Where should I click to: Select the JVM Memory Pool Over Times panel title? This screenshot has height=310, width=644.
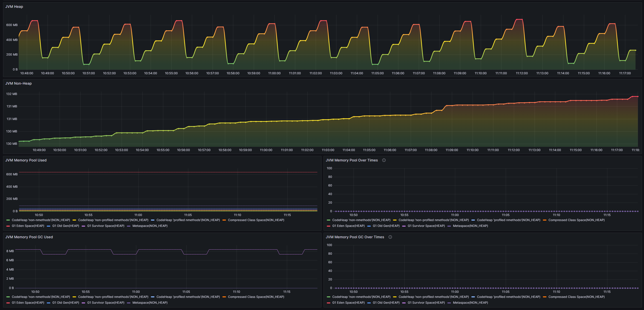pos(351,160)
